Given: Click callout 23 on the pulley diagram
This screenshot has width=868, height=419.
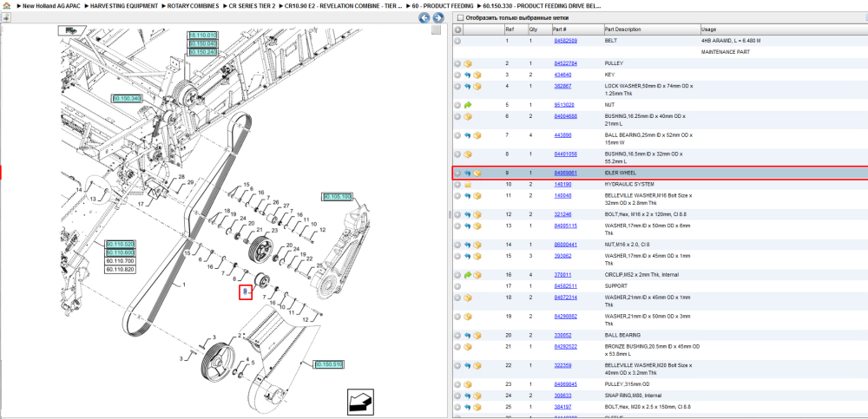Looking at the screenshot, I should [x=274, y=231].
